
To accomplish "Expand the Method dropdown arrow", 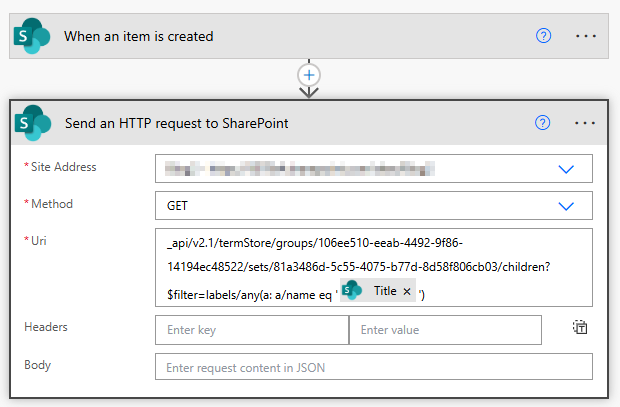I will pos(566,206).
